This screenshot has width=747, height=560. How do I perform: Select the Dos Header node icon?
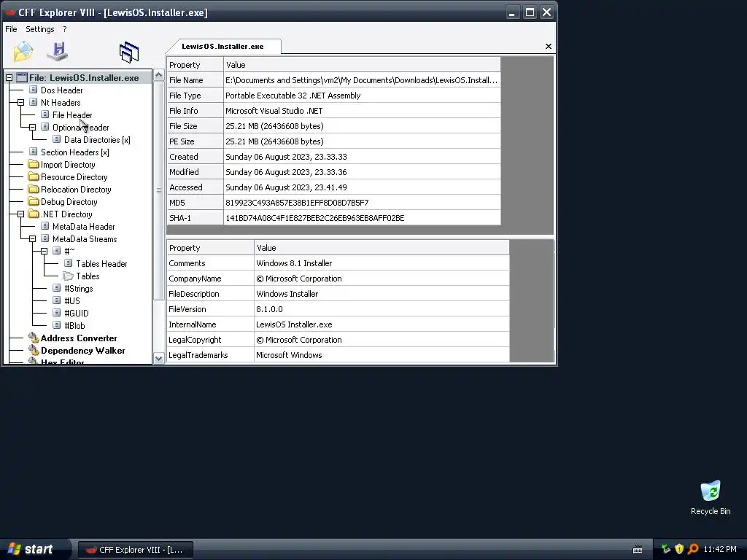tap(33, 90)
